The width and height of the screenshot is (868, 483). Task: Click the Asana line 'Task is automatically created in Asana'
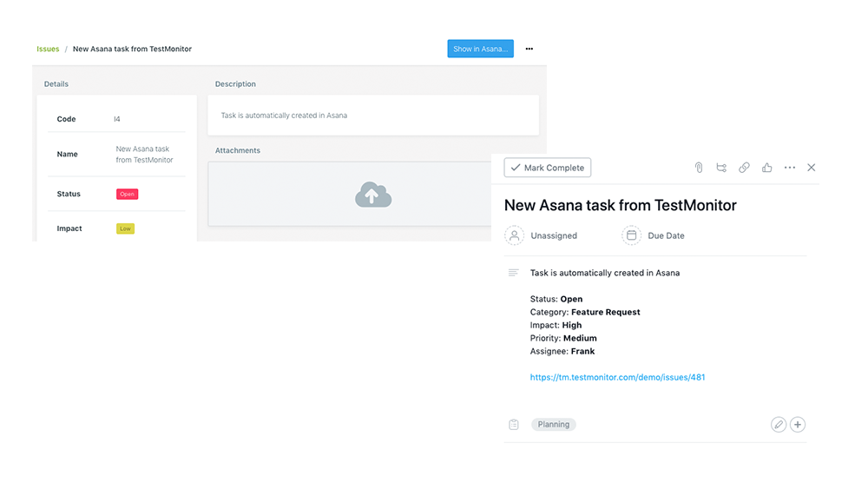point(604,273)
